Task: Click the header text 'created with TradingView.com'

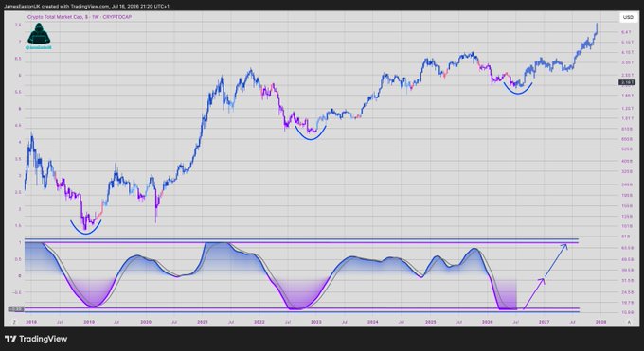Action: [x=76, y=7]
